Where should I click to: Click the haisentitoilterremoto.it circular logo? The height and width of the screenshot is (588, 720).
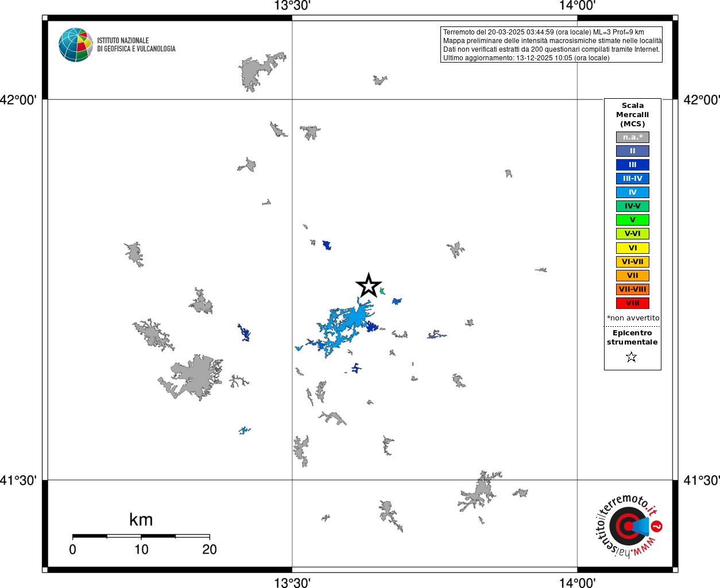(628, 526)
